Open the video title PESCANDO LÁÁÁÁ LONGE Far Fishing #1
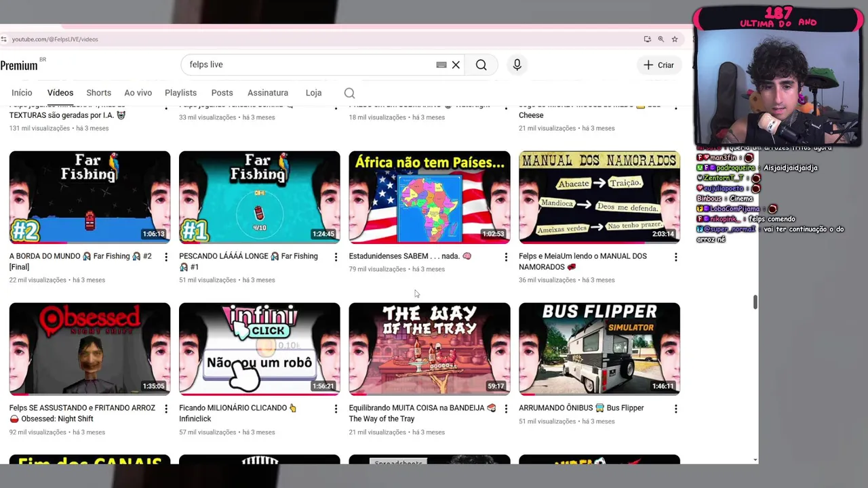868x488 pixels. (248, 262)
